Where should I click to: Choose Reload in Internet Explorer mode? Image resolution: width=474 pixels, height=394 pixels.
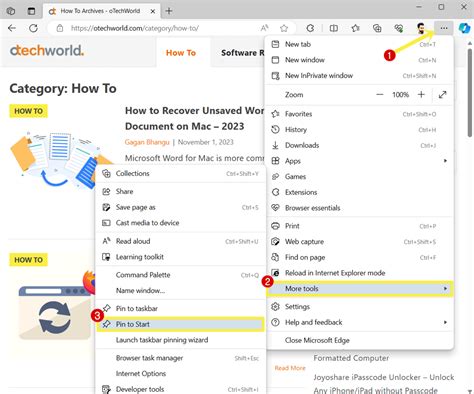click(x=359, y=273)
